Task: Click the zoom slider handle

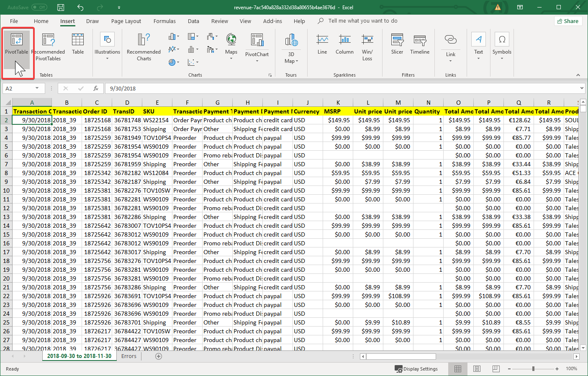Action: click(533, 369)
